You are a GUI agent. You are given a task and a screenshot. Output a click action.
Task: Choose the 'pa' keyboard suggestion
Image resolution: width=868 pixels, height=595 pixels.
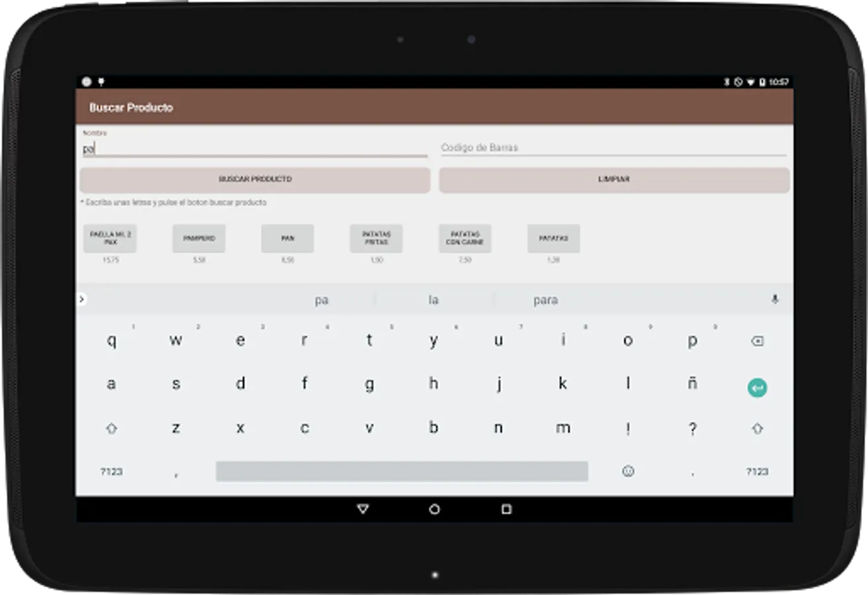click(321, 300)
